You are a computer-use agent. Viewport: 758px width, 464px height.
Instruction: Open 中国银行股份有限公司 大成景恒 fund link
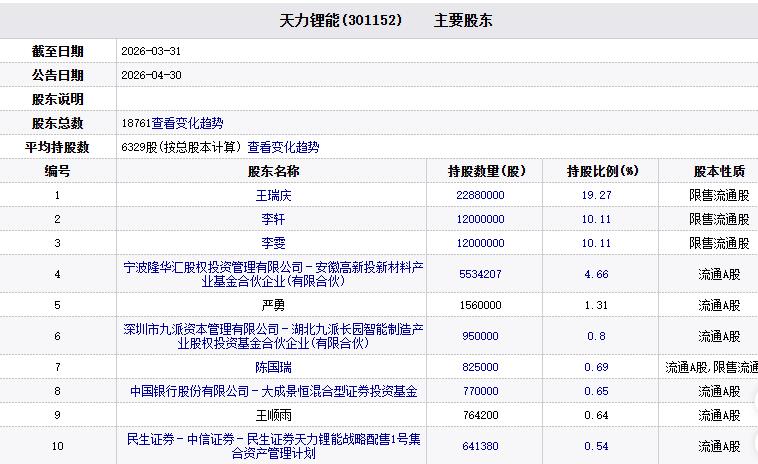tap(274, 391)
